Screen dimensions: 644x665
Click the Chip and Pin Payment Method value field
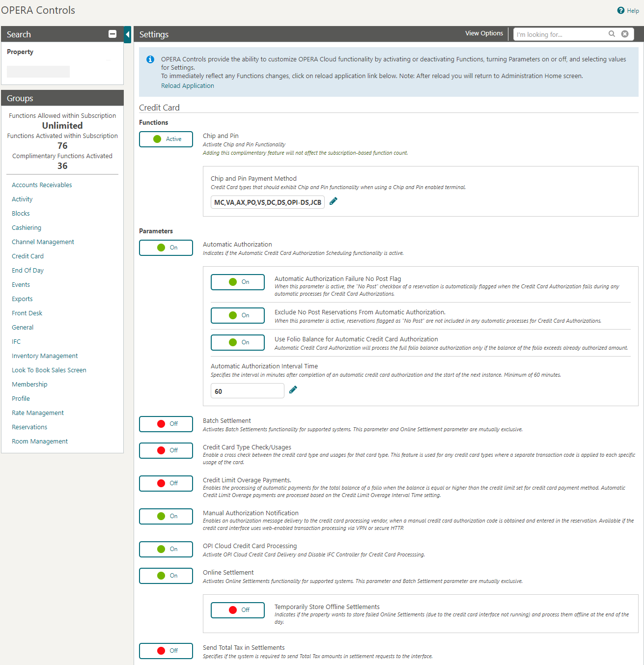pos(268,202)
